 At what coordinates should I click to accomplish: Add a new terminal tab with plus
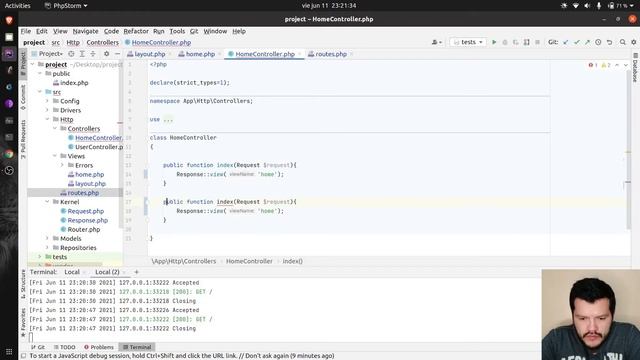(137, 272)
